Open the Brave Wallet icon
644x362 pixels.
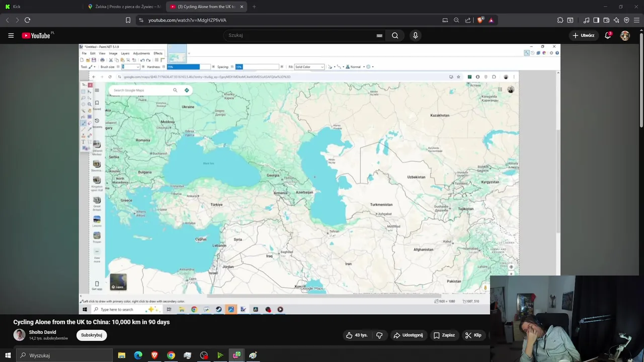coord(606,20)
